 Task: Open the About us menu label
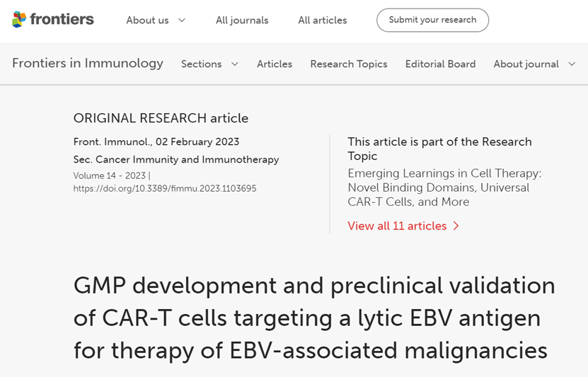pyautogui.click(x=147, y=21)
